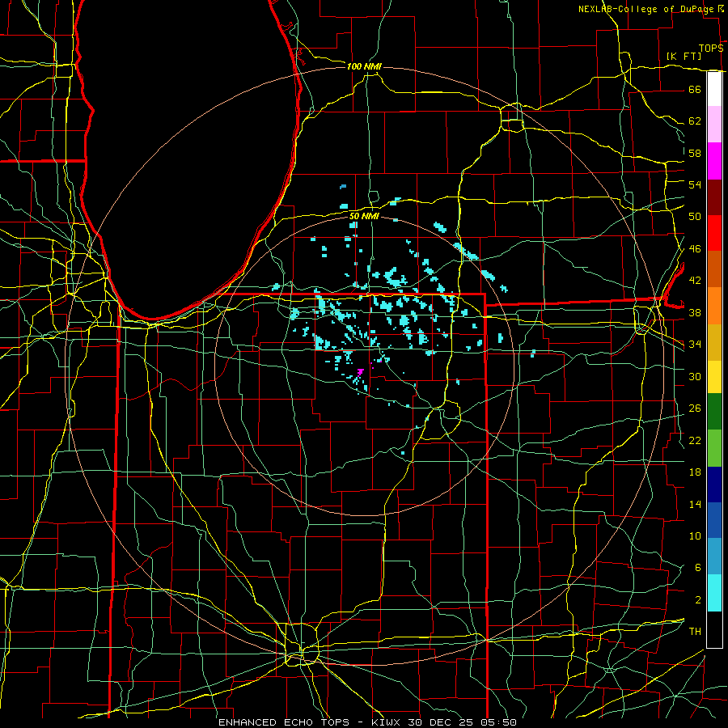Select the sky blue 14 kft legend swatch
The image size is (728, 728).
point(714,557)
